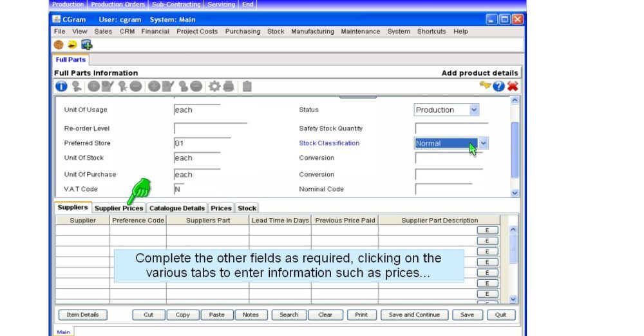Image resolution: width=644 pixels, height=336 pixels.
Task: Click the blue information icon
Action: coord(61,86)
